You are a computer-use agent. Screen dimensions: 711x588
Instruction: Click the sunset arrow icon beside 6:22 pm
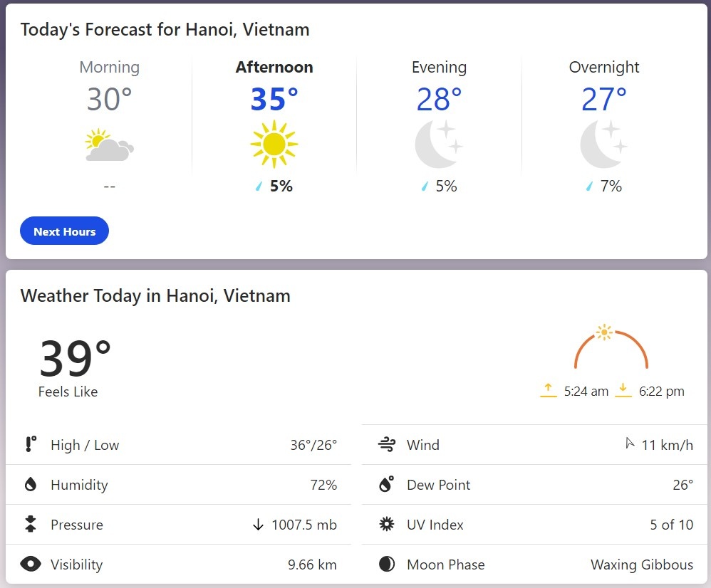[x=624, y=390]
